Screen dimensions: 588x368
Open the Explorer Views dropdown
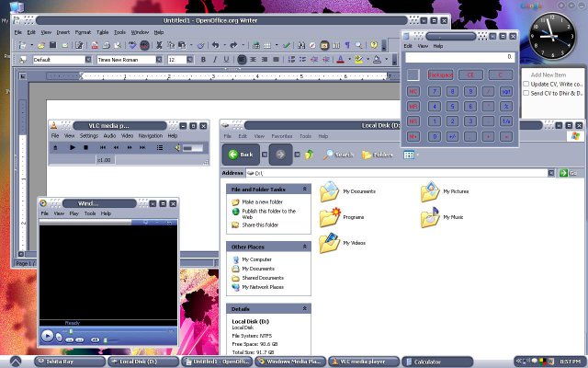coord(418,155)
